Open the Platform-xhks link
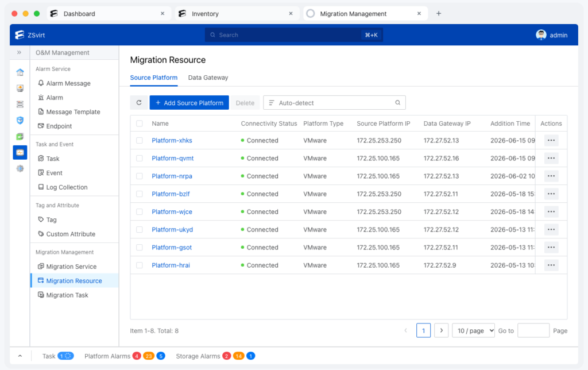588x370 pixels. (172, 140)
